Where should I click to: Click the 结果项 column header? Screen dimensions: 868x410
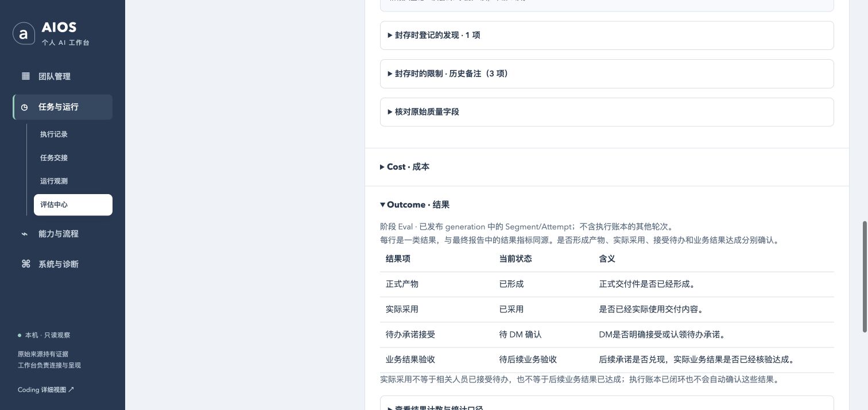pyautogui.click(x=398, y=259)
